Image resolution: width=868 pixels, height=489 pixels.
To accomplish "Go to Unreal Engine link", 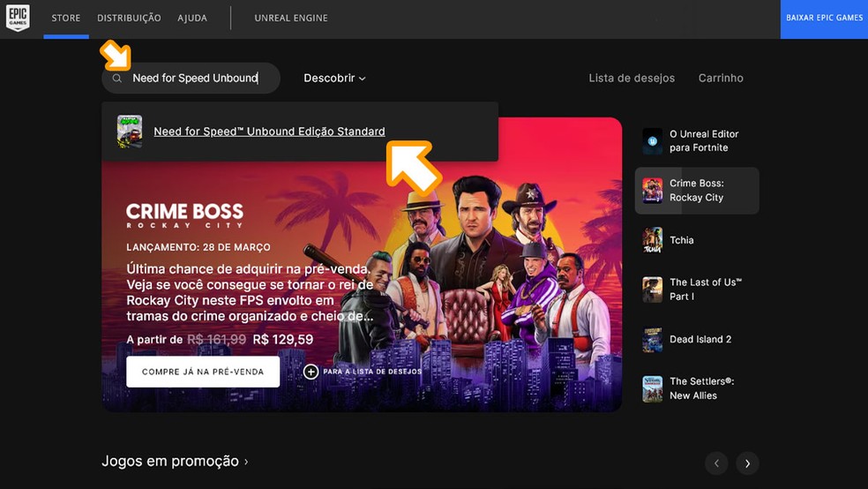I will (x=290, y=18).
